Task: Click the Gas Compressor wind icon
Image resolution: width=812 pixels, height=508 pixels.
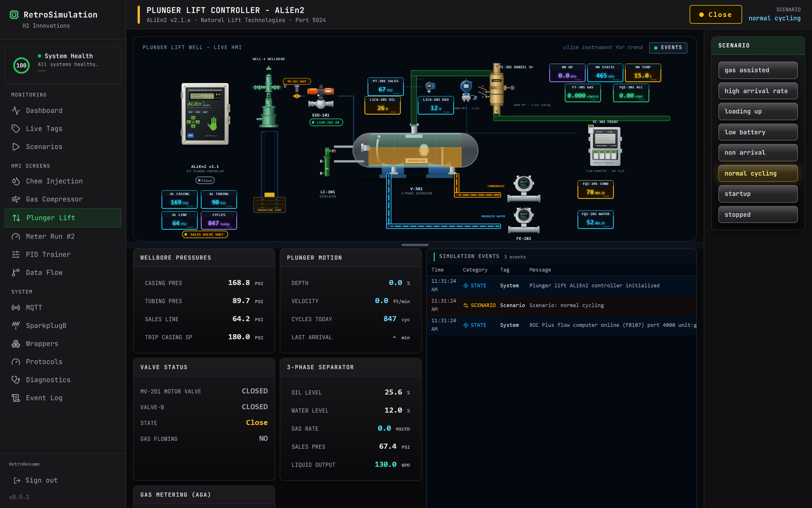Action: pyautogui.click(x=16, y=199)
